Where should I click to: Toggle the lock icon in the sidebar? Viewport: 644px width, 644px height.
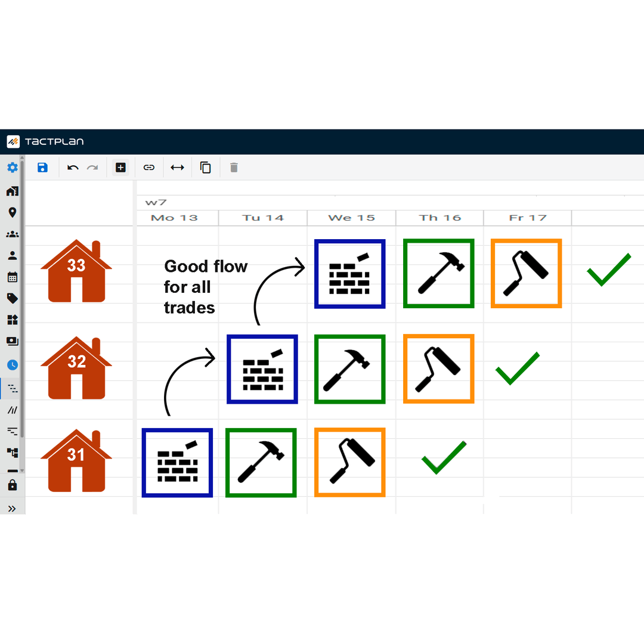pos(13,485)
